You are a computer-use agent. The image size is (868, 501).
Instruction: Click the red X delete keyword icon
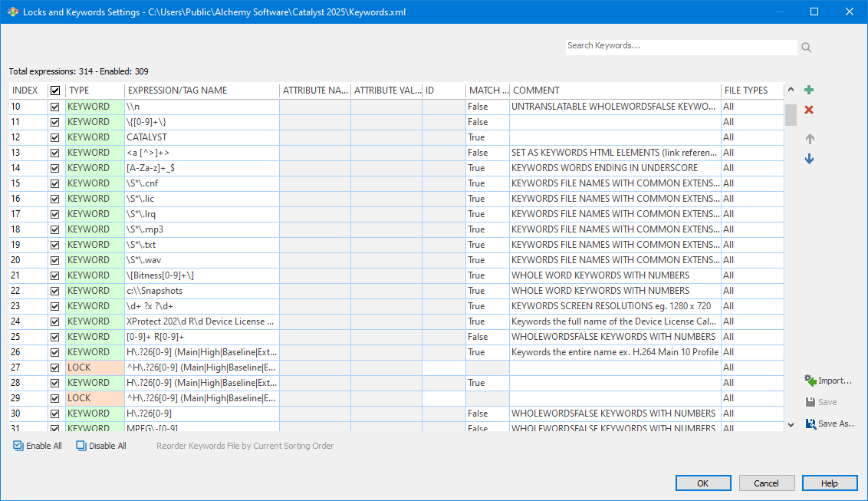tap(809, 110)
